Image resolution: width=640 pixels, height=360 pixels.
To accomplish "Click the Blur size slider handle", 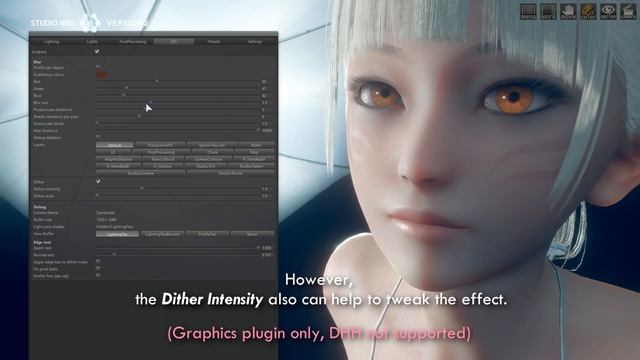I will tap(151, 102).
